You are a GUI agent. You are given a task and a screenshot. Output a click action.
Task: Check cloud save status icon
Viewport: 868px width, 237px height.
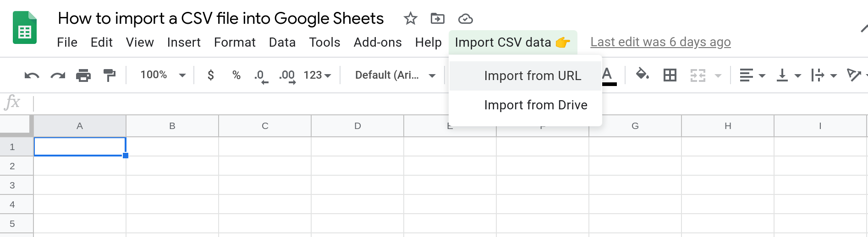coord(466,19)
